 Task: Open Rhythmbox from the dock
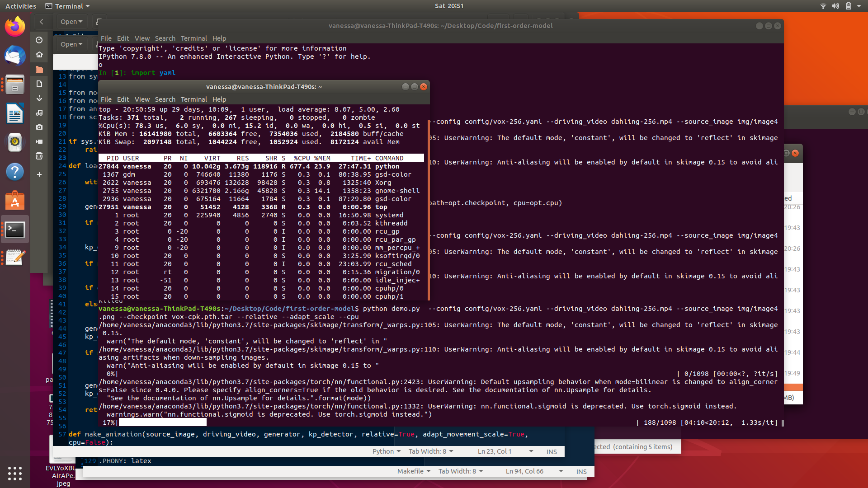[15, 142]
